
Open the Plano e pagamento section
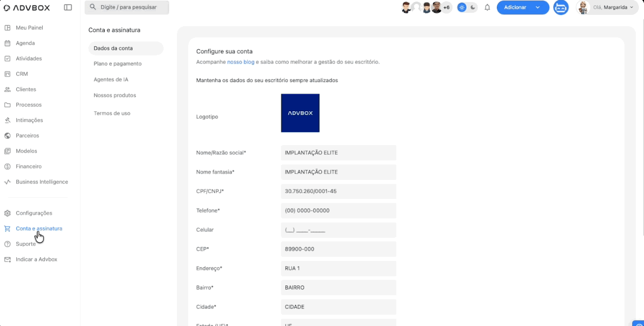(x=117, y=64)
